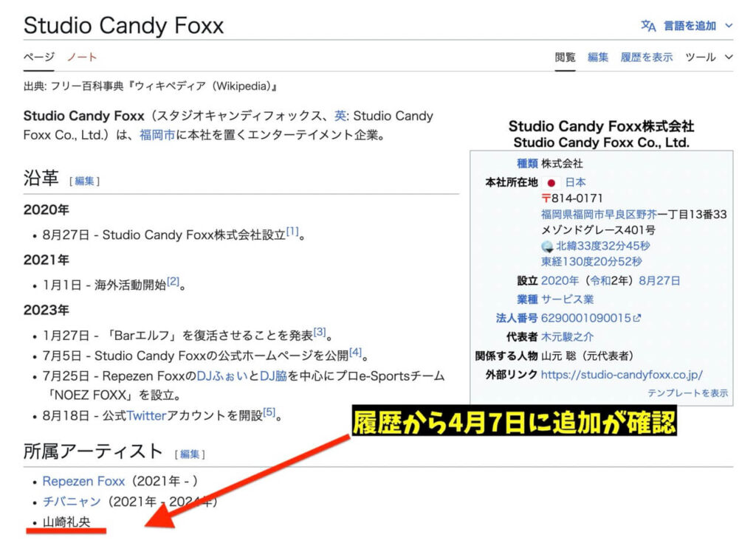Open the 北緯33度32分45秒 coordinate link
The height and width of the screenshot is (540, 756).
(x=602, y=246)
